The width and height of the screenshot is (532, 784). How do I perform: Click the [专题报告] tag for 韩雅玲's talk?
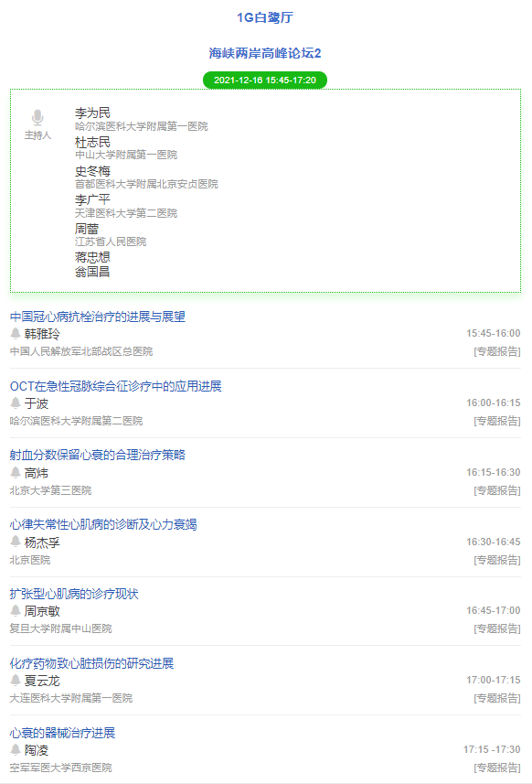[497, 351]
